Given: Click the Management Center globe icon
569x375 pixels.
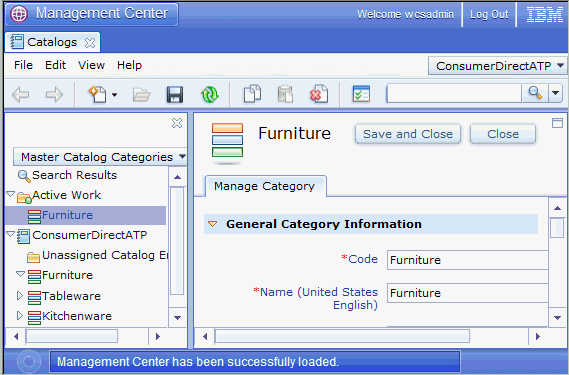Looking at the screenshot, I should (19, 14).
